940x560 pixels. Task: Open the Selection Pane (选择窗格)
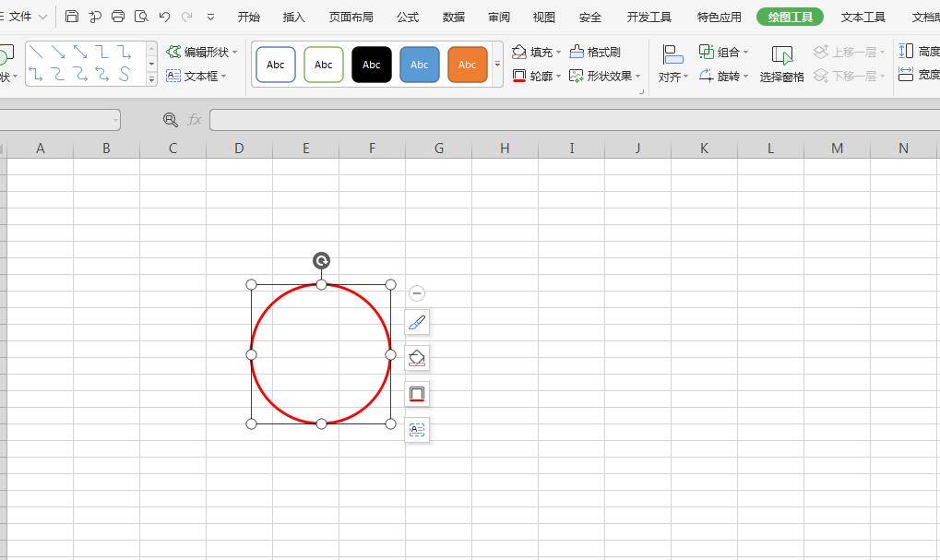(781, 64)
